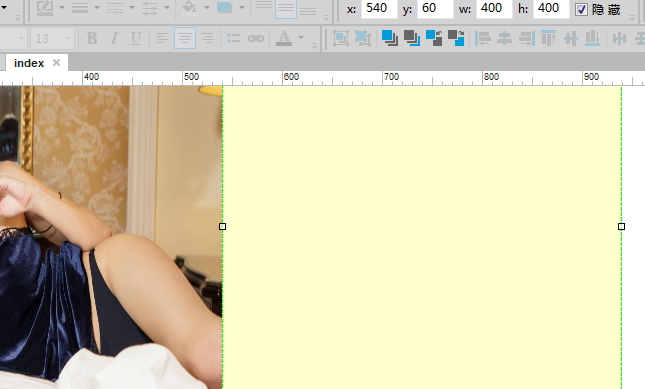
Task: Click the Align Middle vertically icon
Action: click(571, 39)
